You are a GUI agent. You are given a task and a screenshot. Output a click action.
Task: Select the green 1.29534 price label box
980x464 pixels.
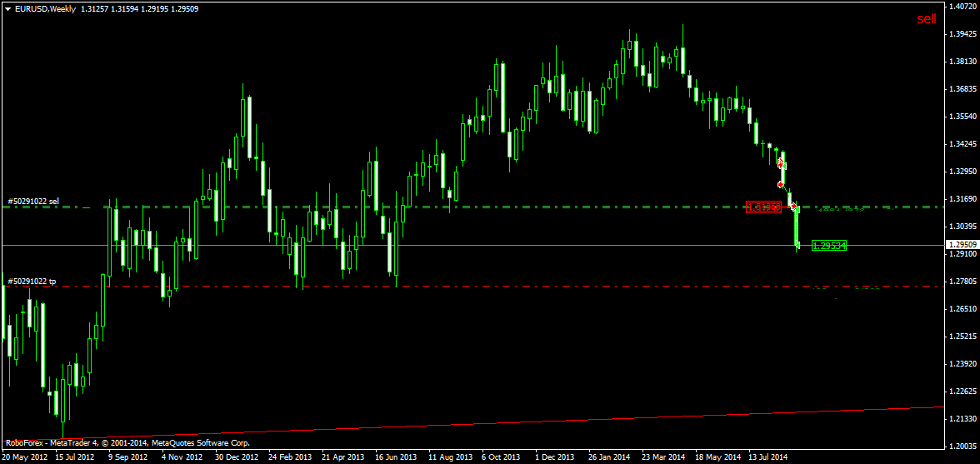point(828,246)
